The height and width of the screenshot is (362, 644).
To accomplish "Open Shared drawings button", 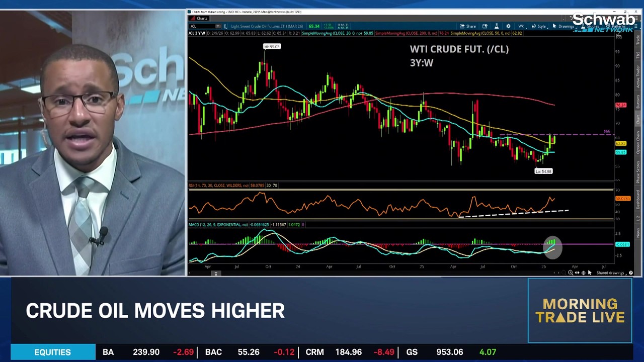I will (610, 273).
